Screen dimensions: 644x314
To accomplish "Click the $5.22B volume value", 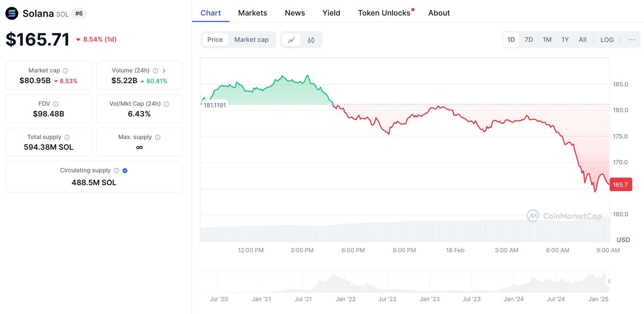I will tap(124, 81).
